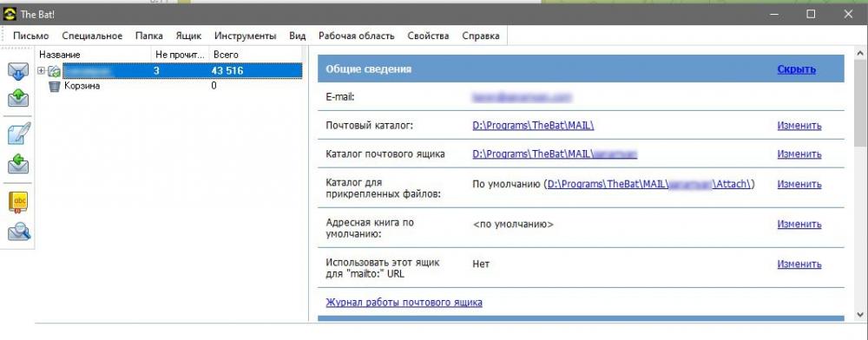Click the Скрыть link in Общие сведения

coord(796,69)
